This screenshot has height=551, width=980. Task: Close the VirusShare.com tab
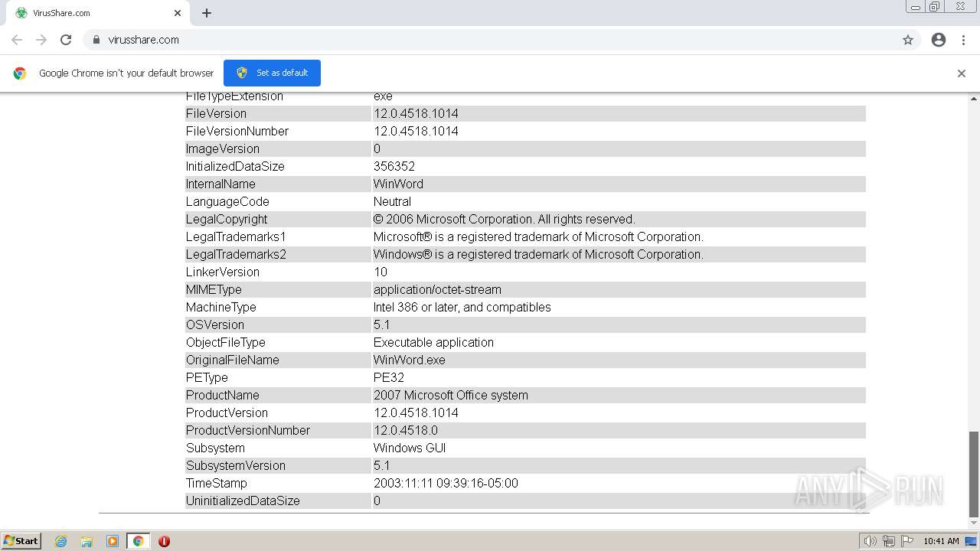point(178,13)
